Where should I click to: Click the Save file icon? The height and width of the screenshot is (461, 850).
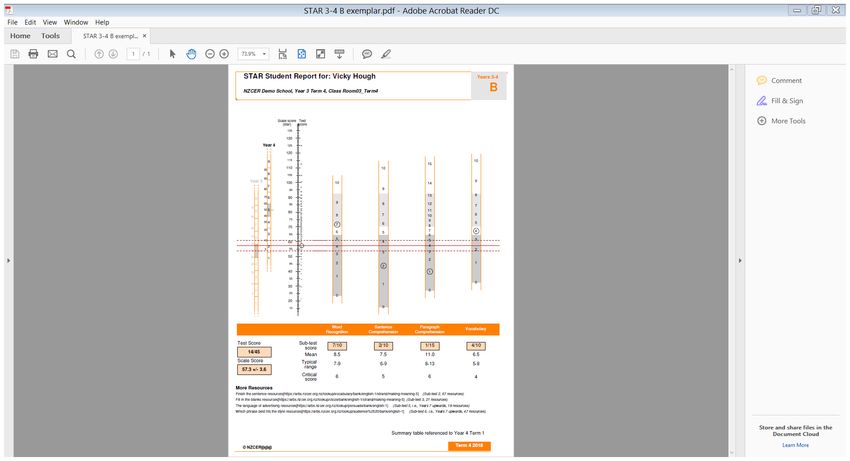(x=15, y=54)
